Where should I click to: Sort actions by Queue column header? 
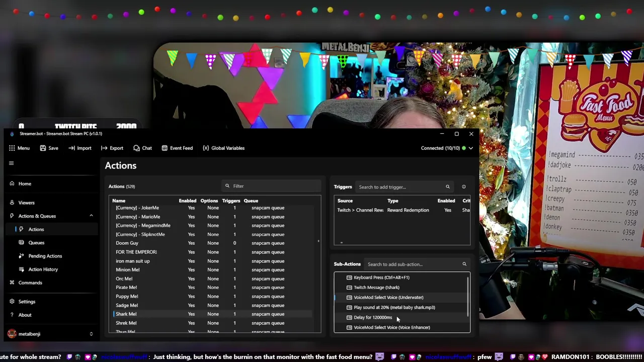(x=251, y=201)
